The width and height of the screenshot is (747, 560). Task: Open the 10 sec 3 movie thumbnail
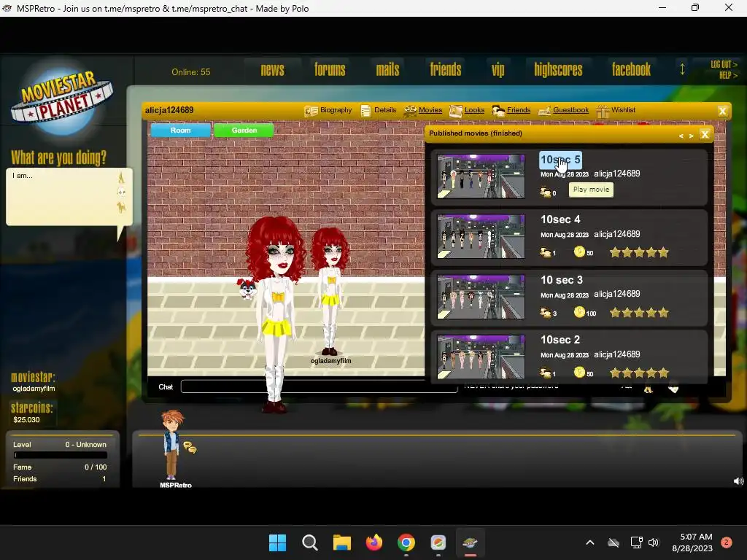[481, 297]
